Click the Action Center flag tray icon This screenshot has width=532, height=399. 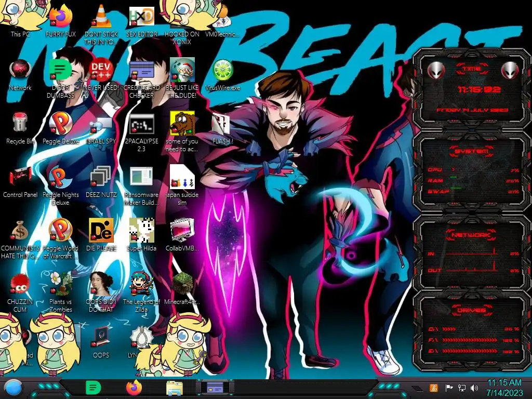[x=449, y=388]
